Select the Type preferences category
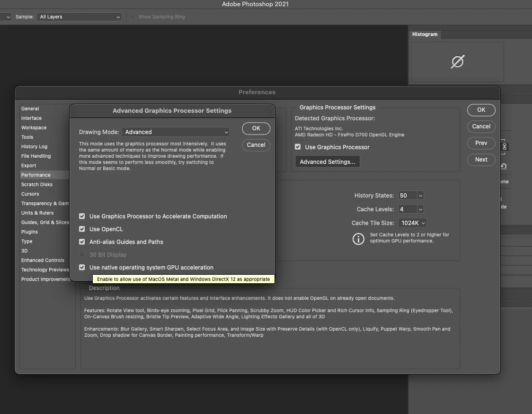532x414 pixels. (x=27, y=242)
